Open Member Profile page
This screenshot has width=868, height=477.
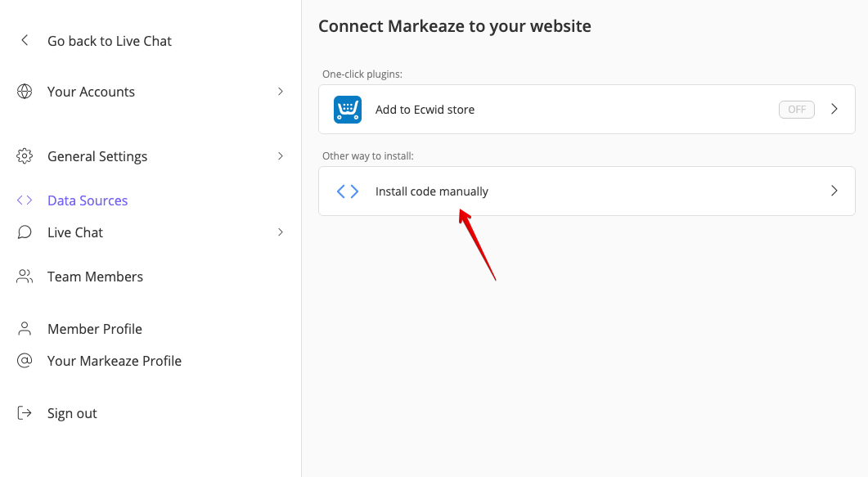pos(95,329)
